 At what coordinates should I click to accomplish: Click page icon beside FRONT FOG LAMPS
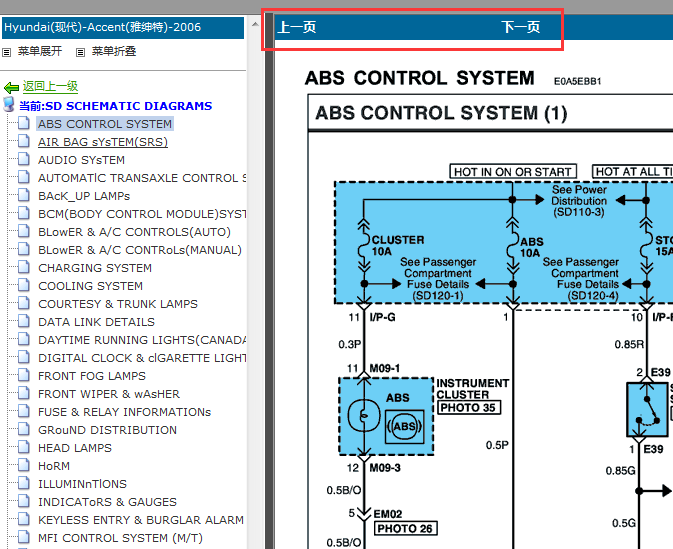pos(24,376)
